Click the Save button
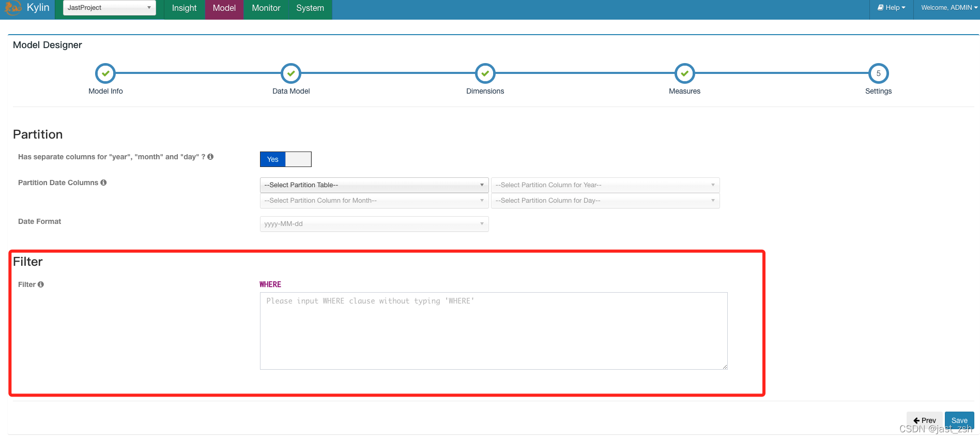Image resolution: width=980 pixels, height=439 pixels. click(x=959, y=420)
